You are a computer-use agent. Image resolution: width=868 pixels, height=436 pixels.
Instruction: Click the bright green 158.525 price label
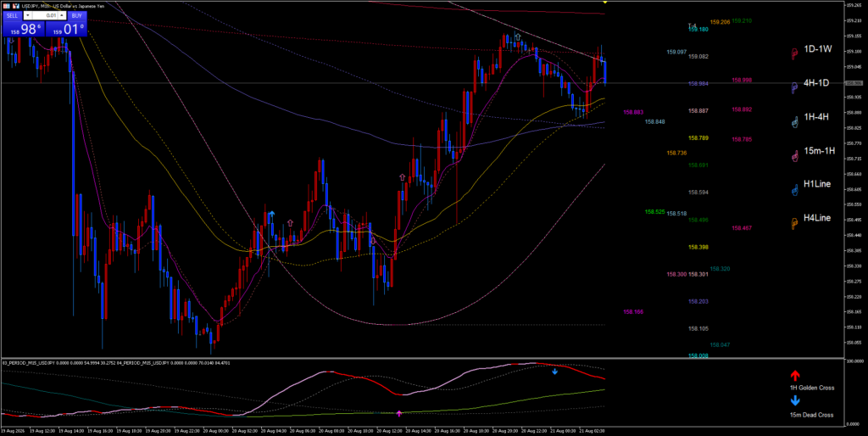click(655, 211)
